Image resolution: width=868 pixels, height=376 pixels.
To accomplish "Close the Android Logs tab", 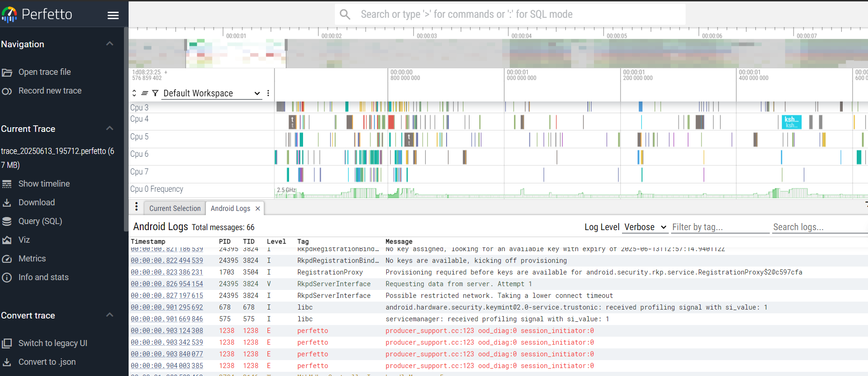I will point(258,209).
